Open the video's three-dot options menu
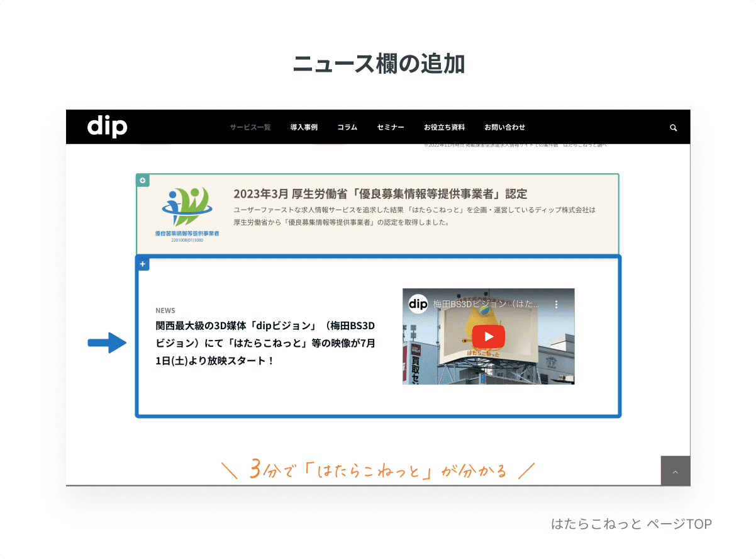The image size is (756, 559). (556, 303)
